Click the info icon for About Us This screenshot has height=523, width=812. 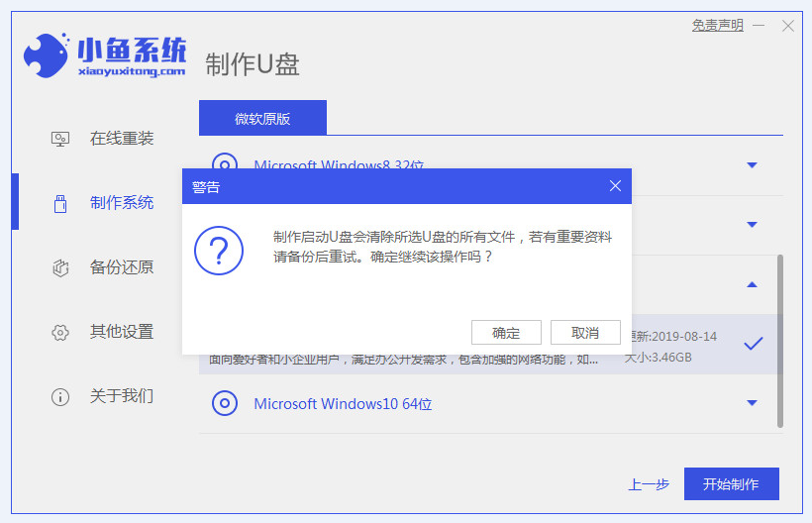[60, 396]
